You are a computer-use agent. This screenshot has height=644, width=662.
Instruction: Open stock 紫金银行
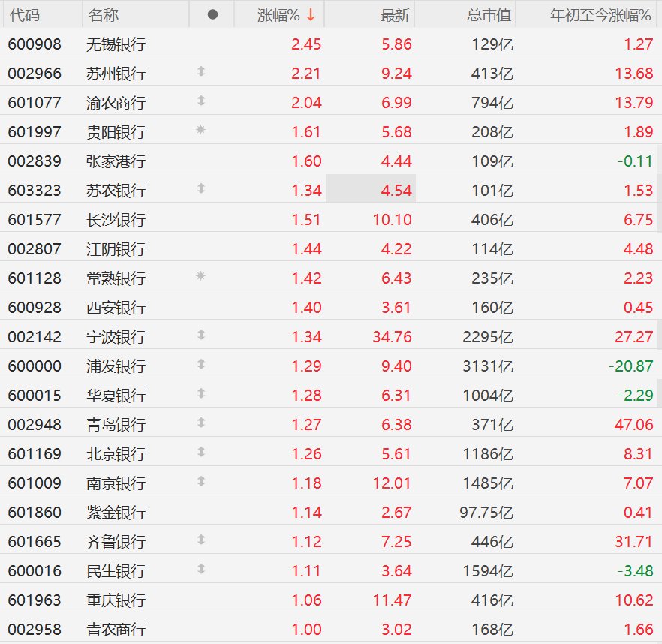pos(116,512)
